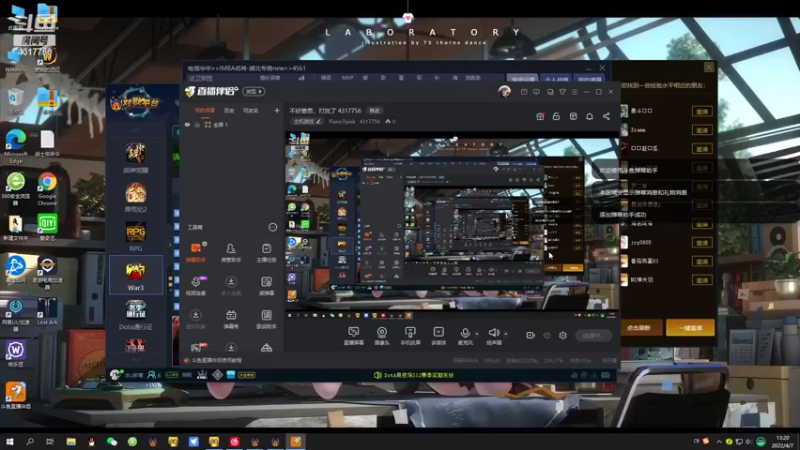
Task: Add 多媒体 multimedia source
Action: point(438,336)
